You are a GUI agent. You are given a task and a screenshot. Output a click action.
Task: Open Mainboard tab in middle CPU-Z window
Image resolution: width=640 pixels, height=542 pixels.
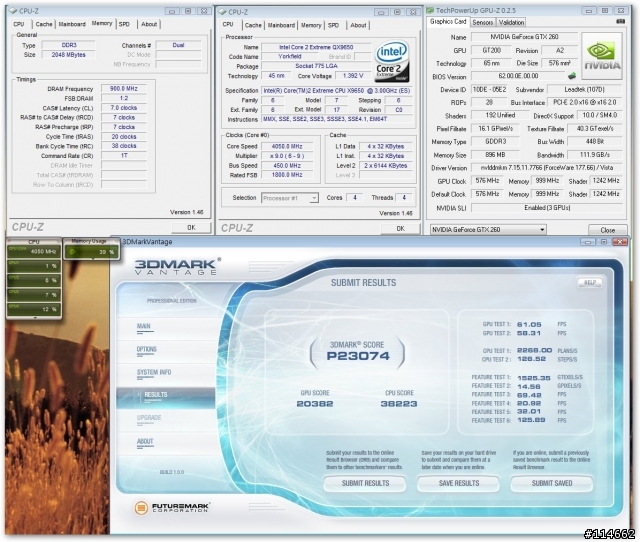coord(281,25)
